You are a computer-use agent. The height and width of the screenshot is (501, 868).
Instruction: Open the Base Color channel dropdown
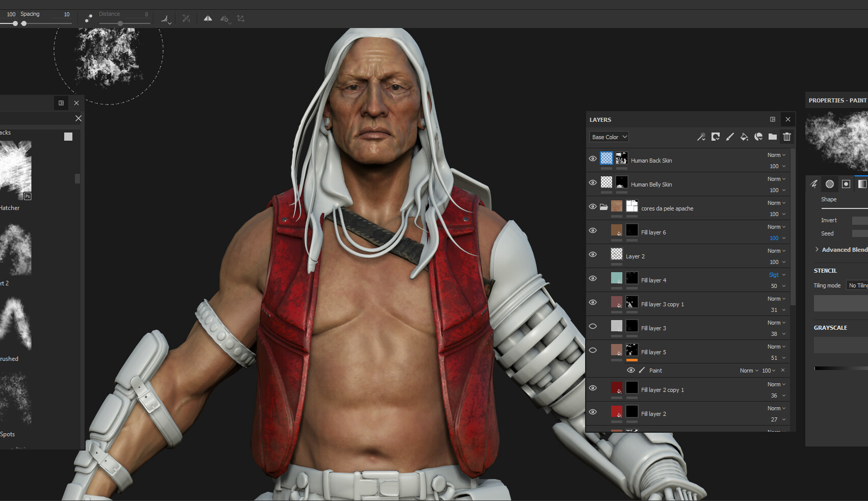tap(609, 137)
